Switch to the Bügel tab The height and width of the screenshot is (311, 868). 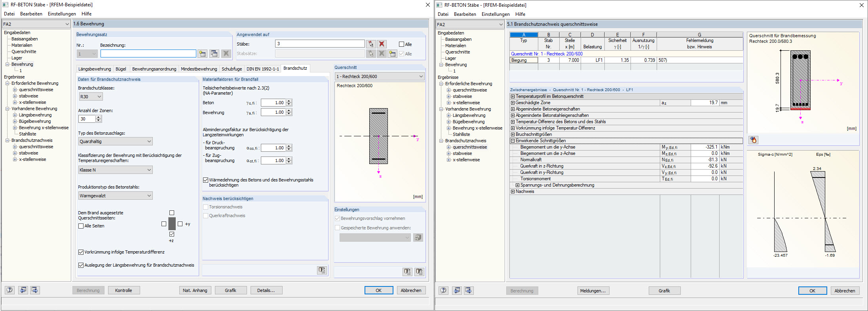(121, 69)
